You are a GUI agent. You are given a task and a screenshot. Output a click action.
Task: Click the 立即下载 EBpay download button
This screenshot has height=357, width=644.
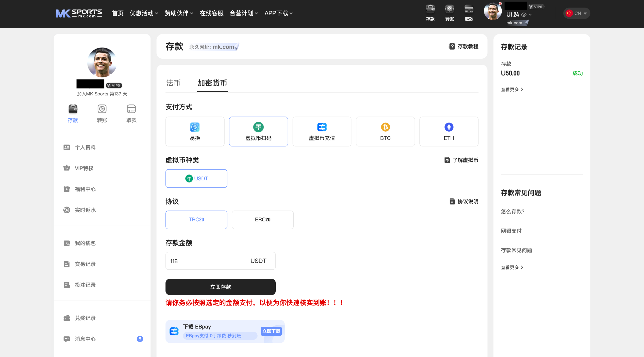pos(271,331)
